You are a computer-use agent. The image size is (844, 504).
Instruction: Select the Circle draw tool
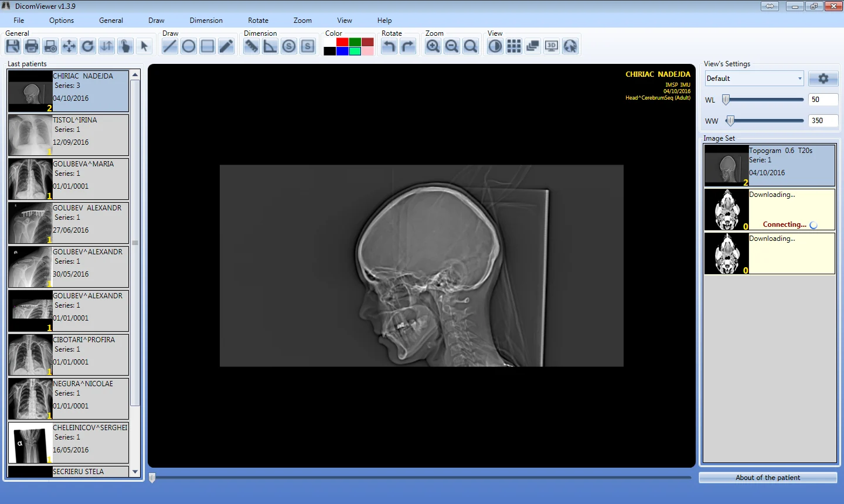point(189,46)
